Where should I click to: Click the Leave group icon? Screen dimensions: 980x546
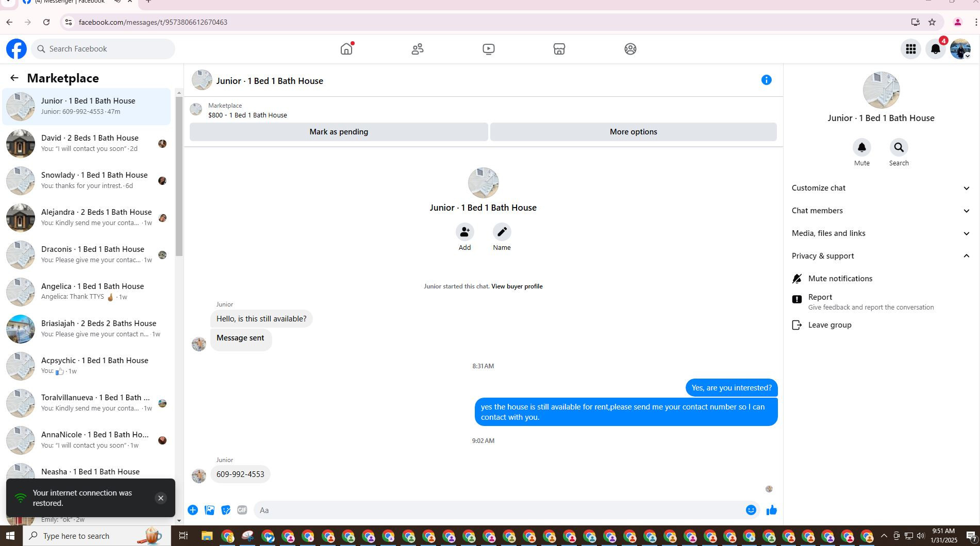coord(797,325)
